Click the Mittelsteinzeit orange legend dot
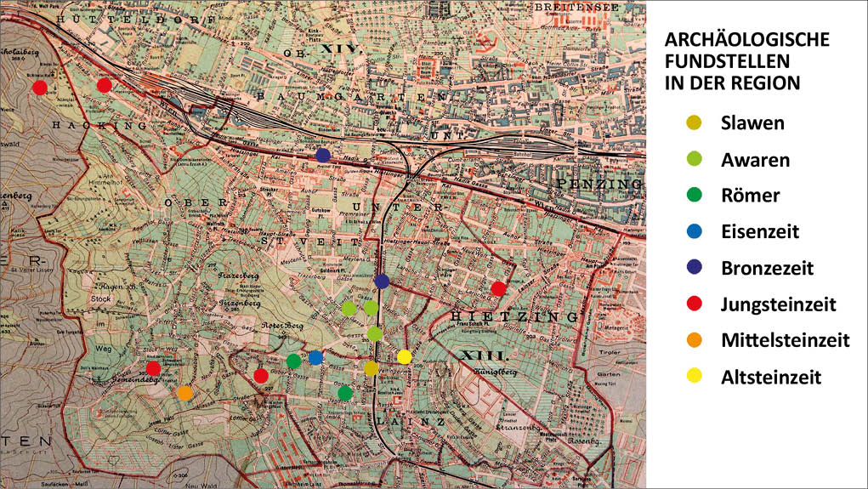 pyautogui.click(x=694, y=340)
